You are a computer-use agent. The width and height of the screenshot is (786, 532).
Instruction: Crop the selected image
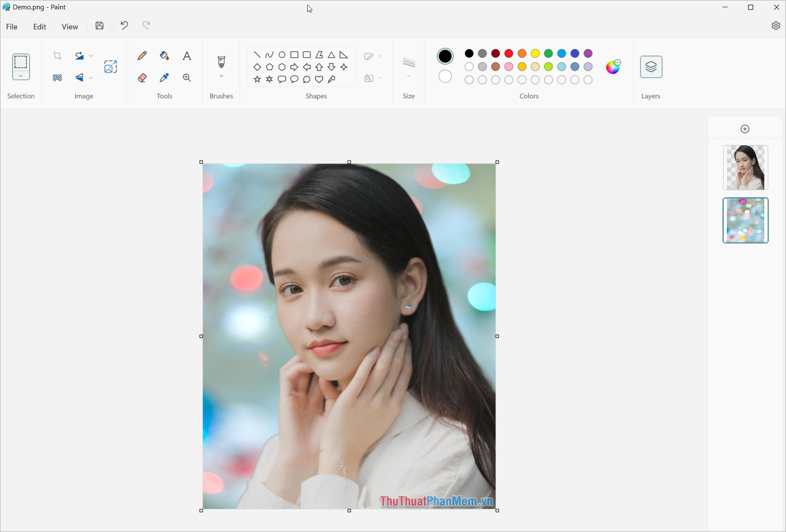(x=57, y=55)
